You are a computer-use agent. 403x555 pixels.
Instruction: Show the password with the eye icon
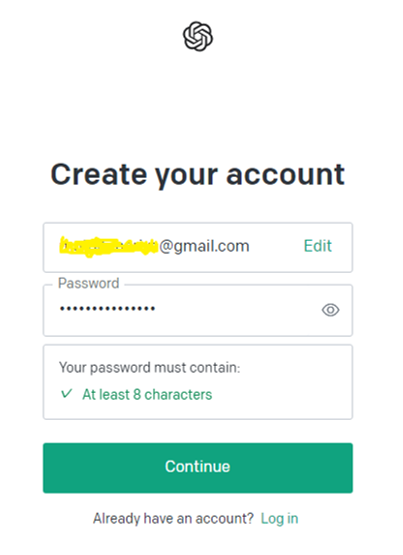point(330,310)
